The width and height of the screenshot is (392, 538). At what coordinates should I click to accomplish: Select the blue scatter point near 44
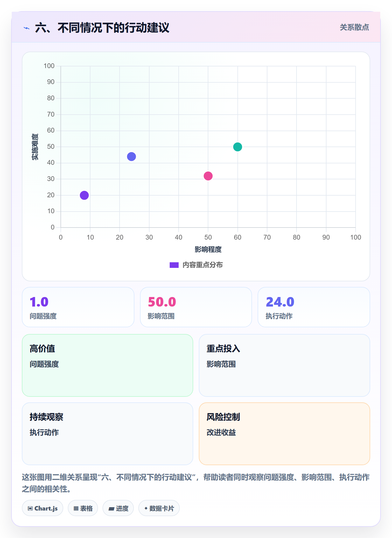pos(131,157)
